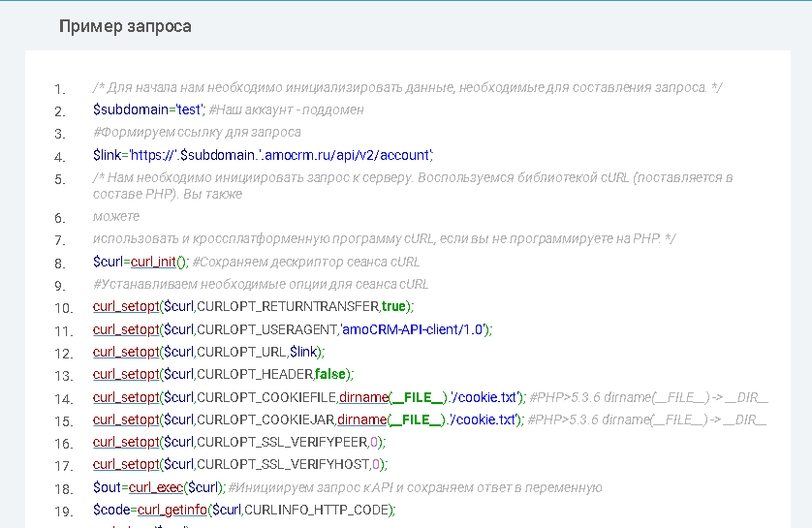Image resolution: width=812 pixels, height=528 pixels.
Task: Open the curl_setopt link on the CURLOPT_COOKIEFILE line
Action: click(x=126, y=397)
